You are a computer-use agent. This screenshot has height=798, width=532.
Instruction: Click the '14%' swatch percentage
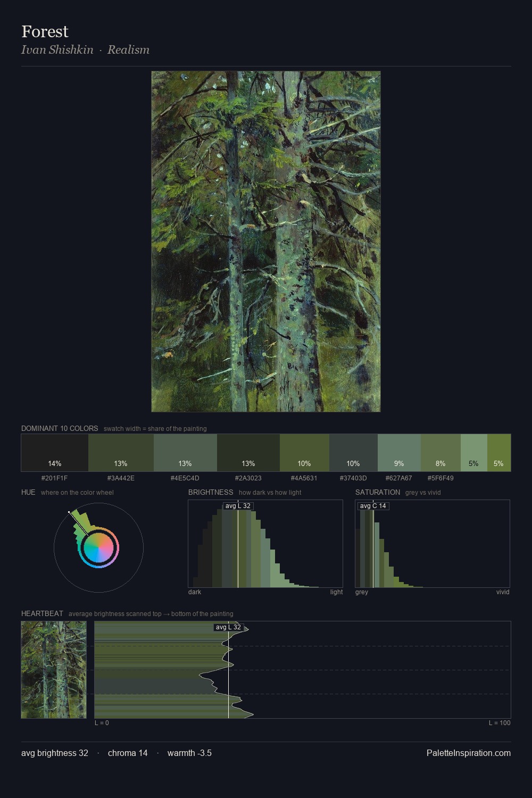[x=55, y=463]
